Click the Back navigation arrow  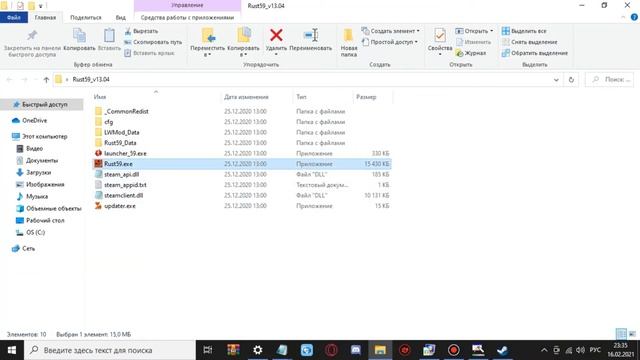point(9,80)
